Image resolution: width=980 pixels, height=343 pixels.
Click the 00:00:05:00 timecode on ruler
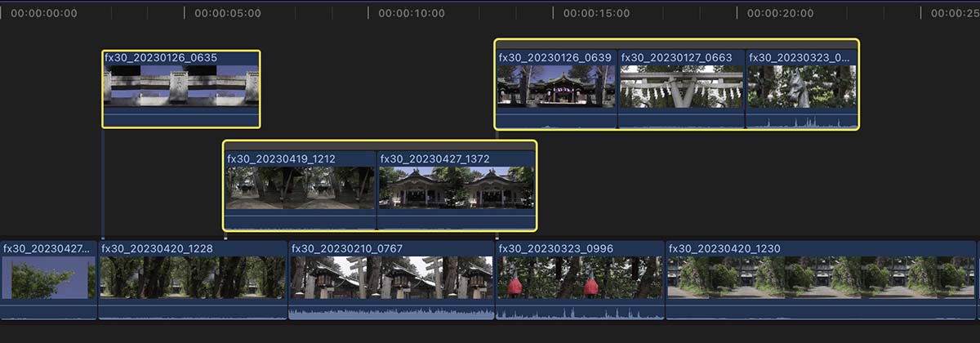(x=228, y=13)
